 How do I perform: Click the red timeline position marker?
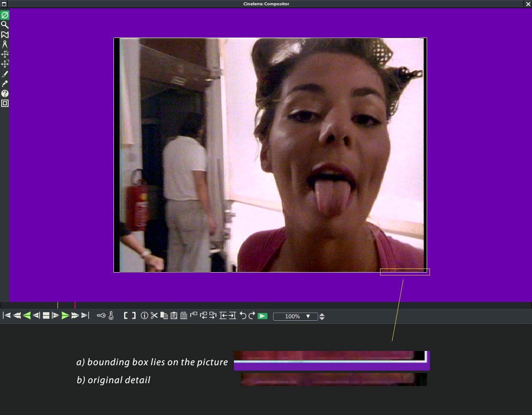point(75,305)
